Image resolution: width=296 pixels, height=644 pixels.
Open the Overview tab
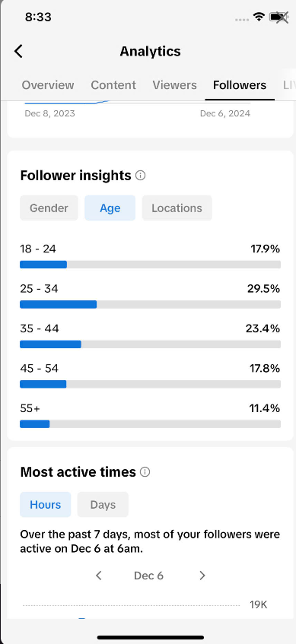[x=48, y=85]
